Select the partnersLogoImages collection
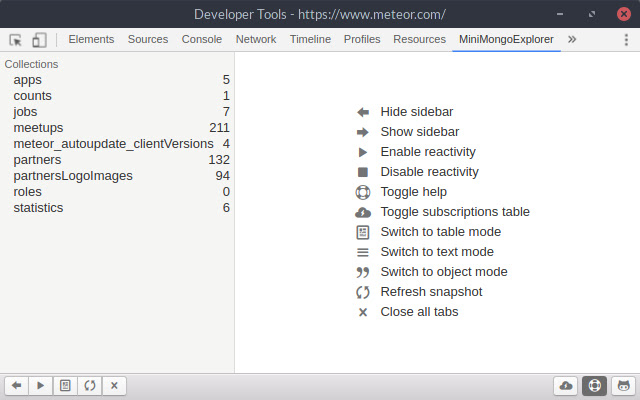The width and height of the screenshot is (640, 400). [117, 176]
